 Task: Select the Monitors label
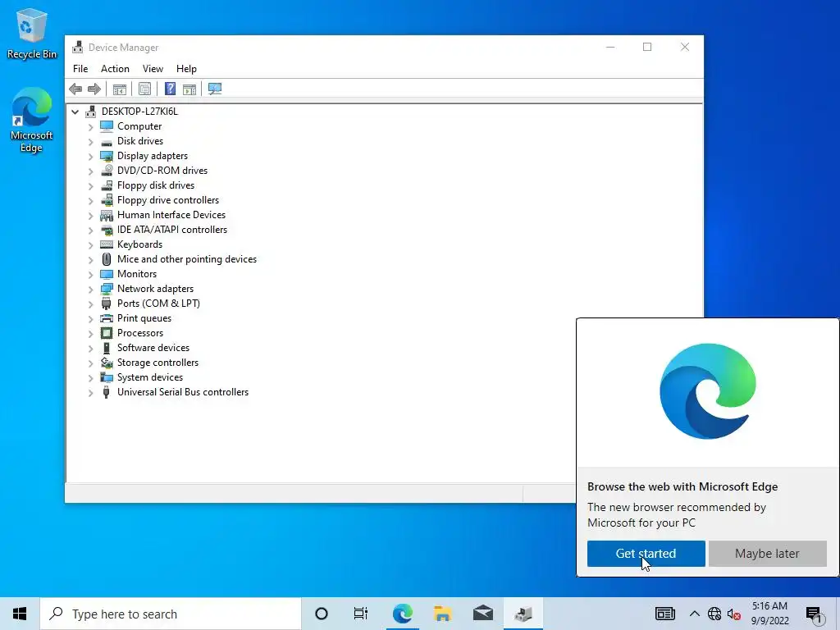click(x=137, y=274)
